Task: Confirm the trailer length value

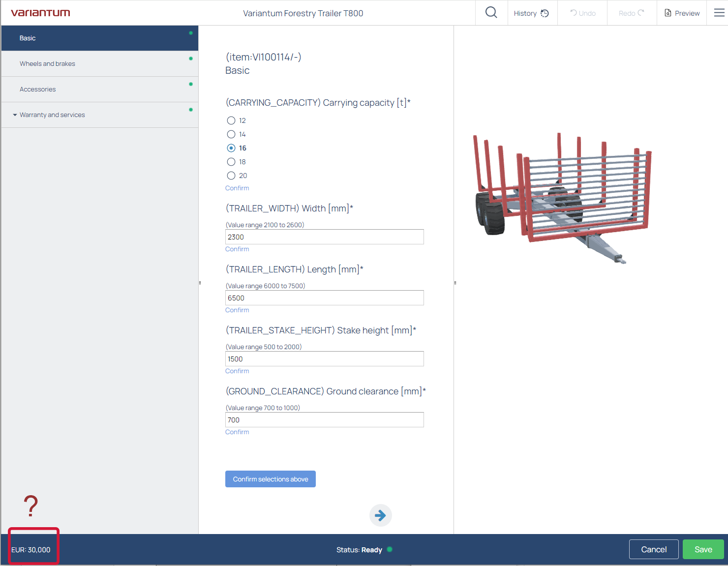Action: (x=237, y=310)
